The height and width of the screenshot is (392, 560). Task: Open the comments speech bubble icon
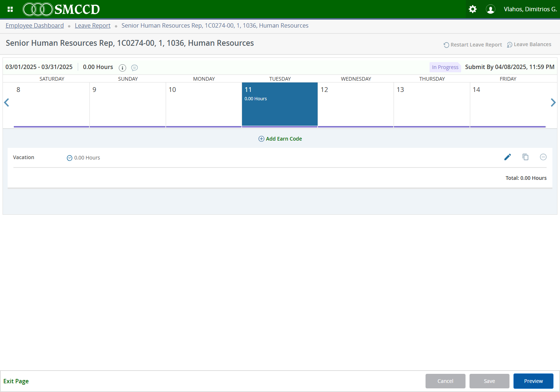(x=134, y=68)
